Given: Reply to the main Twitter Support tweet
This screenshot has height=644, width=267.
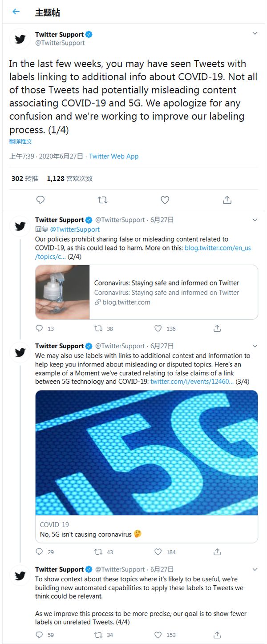Looking at the screenshot, I should [40, 200].
